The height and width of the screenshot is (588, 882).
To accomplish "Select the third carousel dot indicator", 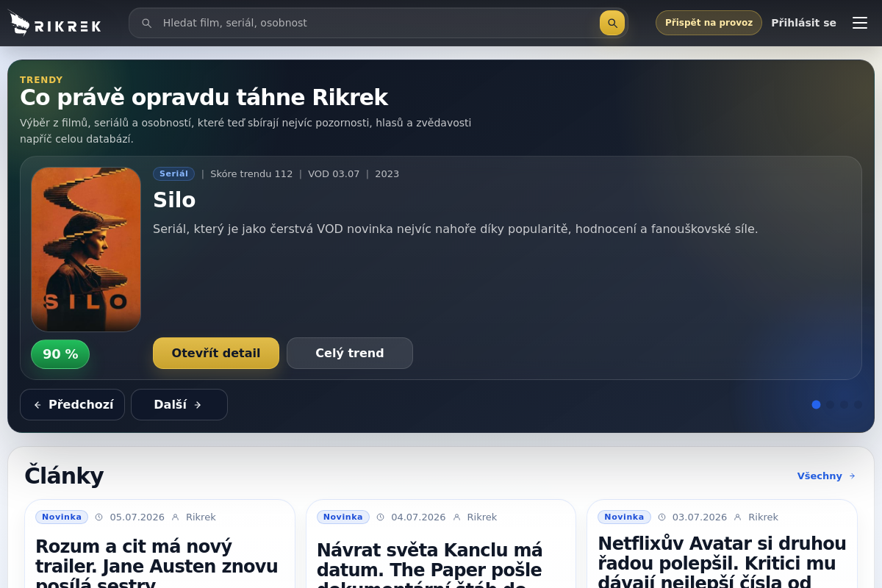I will click(844, 404).
